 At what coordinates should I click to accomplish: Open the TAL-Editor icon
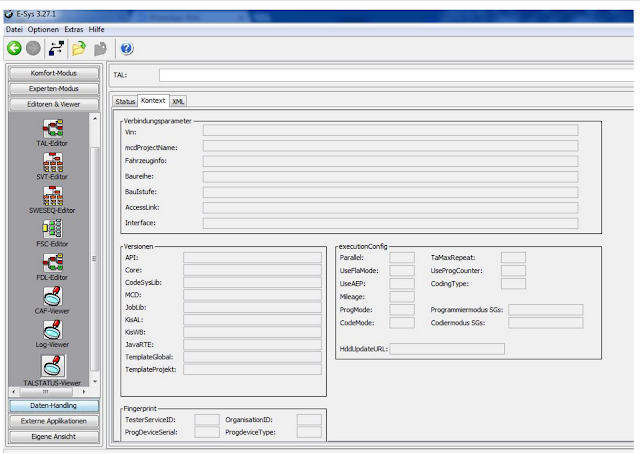(x=53, y=128)
